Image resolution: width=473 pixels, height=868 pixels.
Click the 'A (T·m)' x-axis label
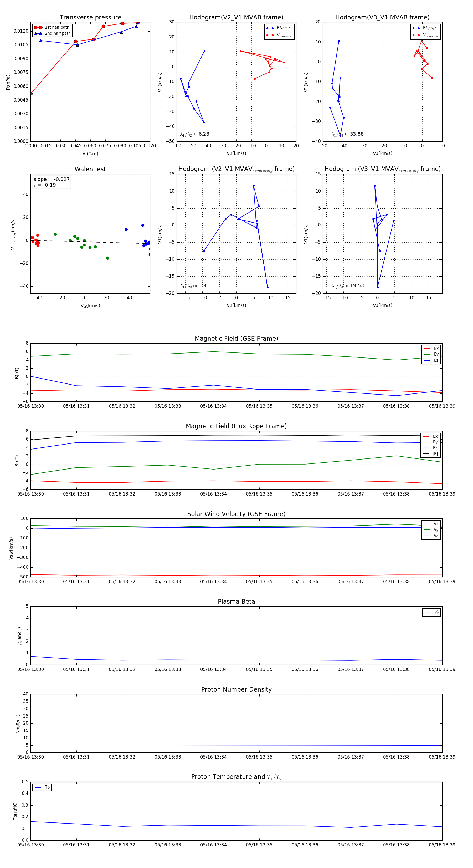pyautogui.click(x=90, y=154)
